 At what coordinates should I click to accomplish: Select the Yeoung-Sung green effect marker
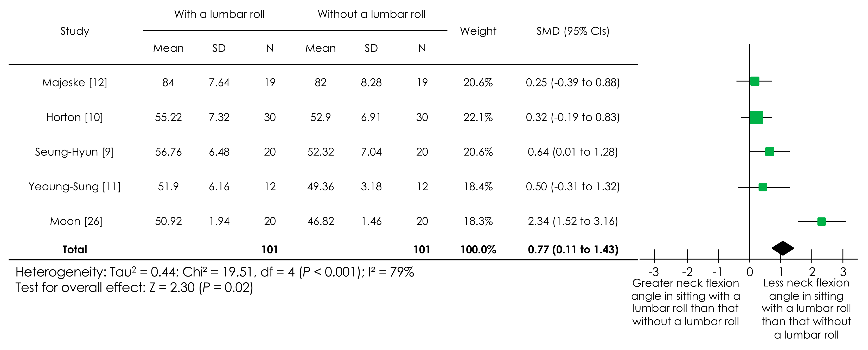(763, 187)
